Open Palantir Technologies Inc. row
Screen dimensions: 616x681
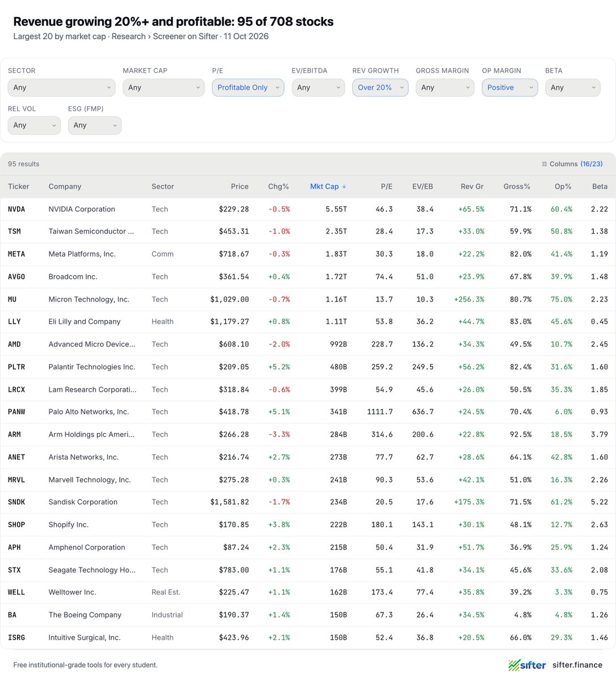click(308, 367)
